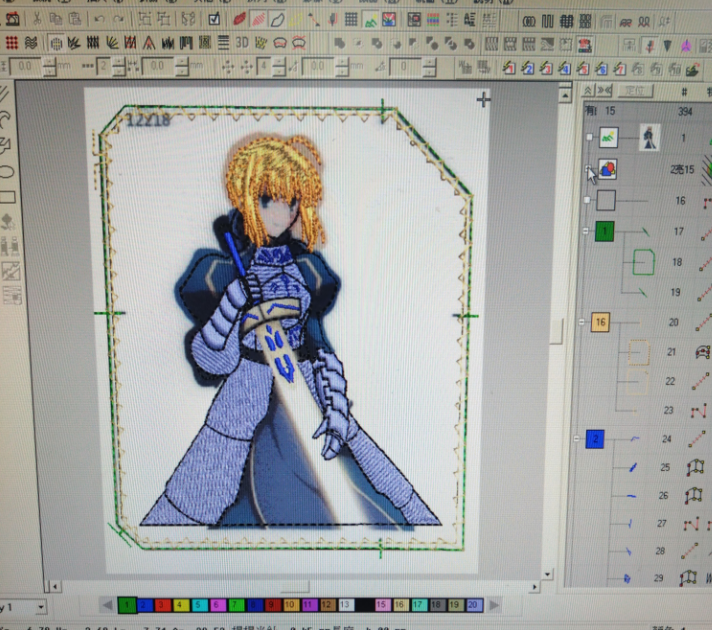712x630 pixels.
Task: Pick lavender color swatch 20 in palette
Action: tap(474, 605)
